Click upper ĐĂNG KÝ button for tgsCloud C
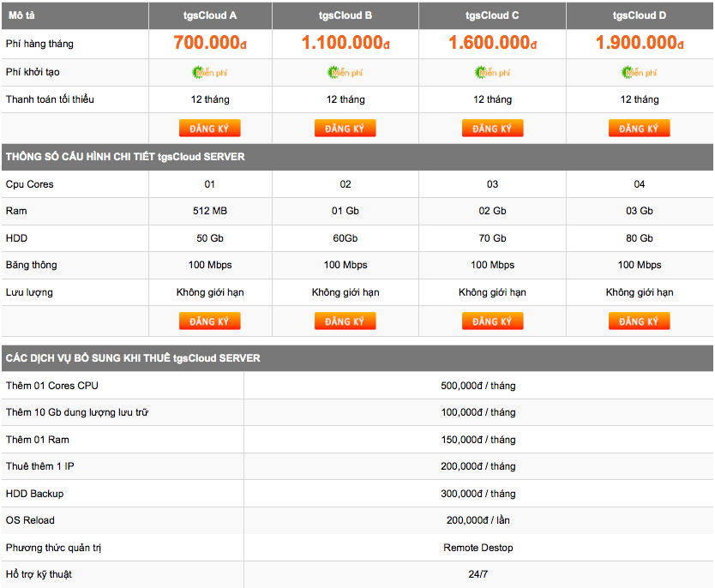715x588 pixels. point(492,129)
